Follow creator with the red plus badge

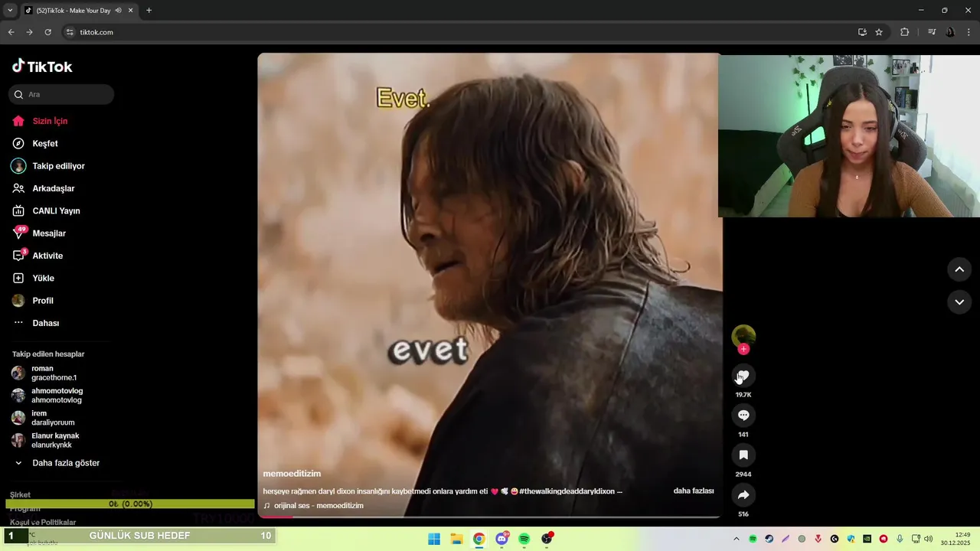pos(743,349)
